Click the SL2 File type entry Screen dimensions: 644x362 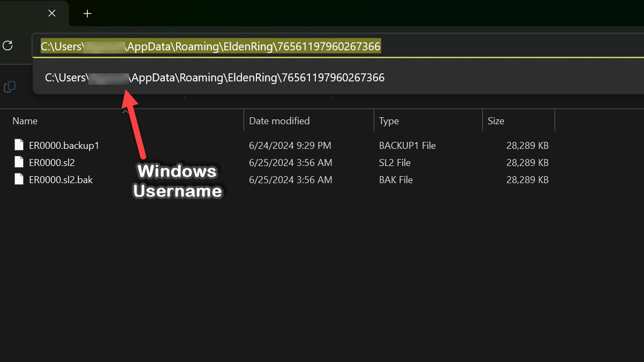click(x=395, y=162)
